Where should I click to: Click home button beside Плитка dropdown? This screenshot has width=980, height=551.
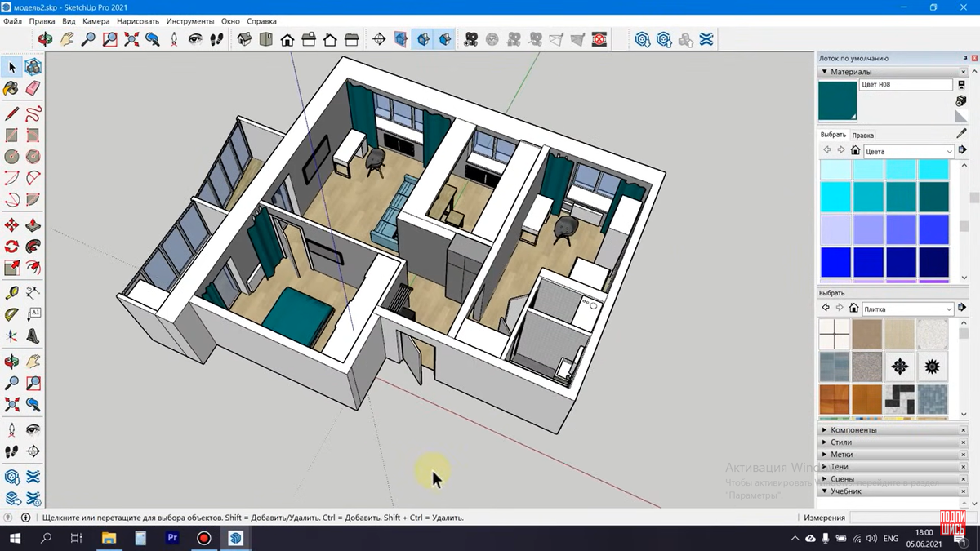click(855, 309)
